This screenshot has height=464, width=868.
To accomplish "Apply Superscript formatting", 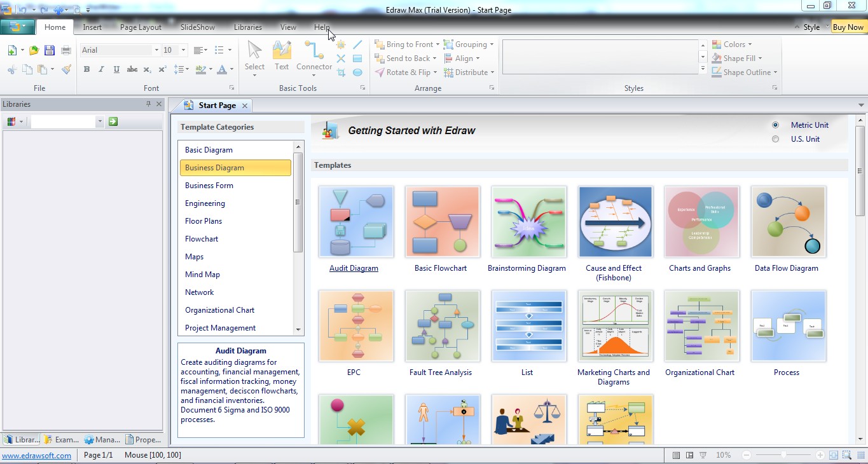I will pyautogui.click(x=163, y=69).
